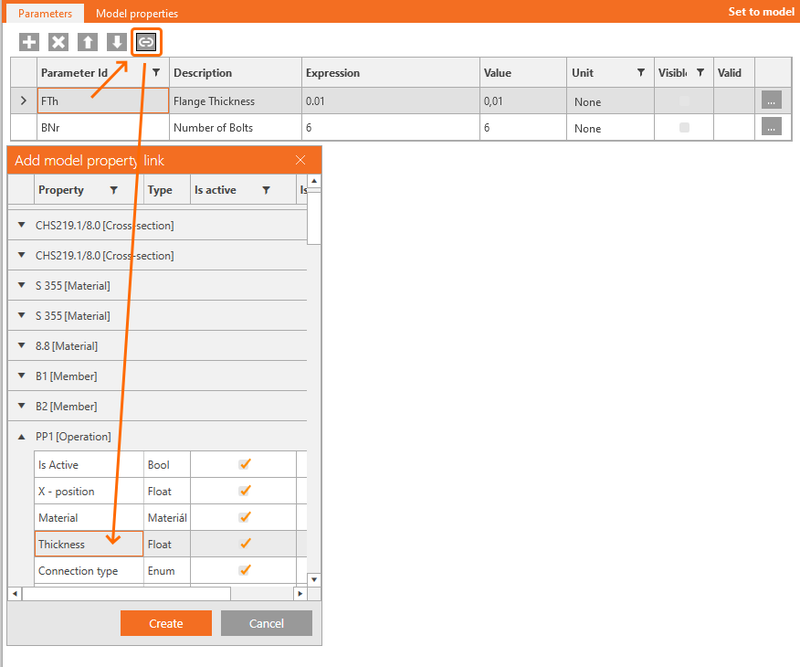Open the filter icon on Parameter Id column

click(155, 72)
